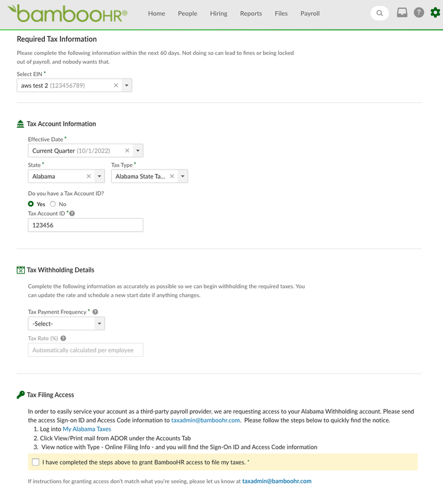
Task: Open the Hiring menu
Action: (x=219, y=14)
